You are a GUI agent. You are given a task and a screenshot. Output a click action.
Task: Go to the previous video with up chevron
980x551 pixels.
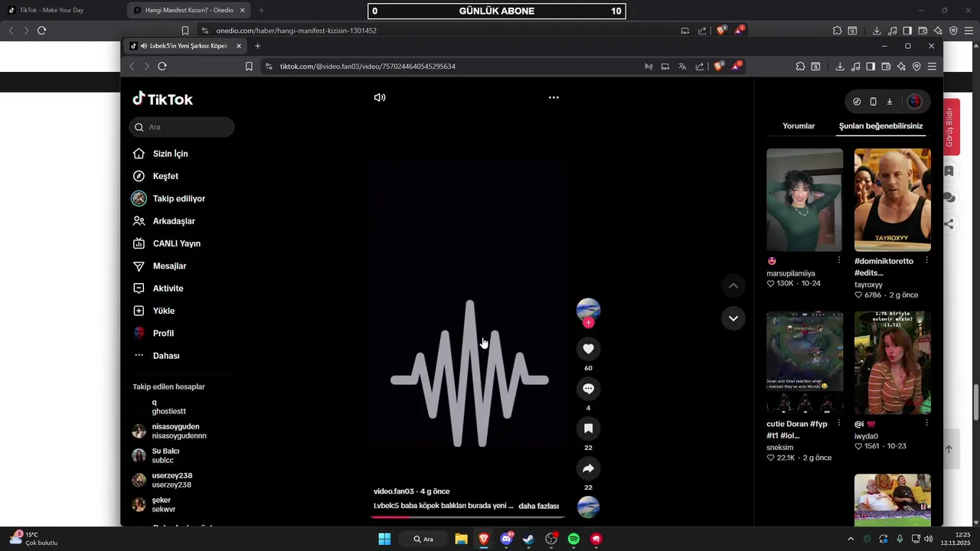point(733,285)
